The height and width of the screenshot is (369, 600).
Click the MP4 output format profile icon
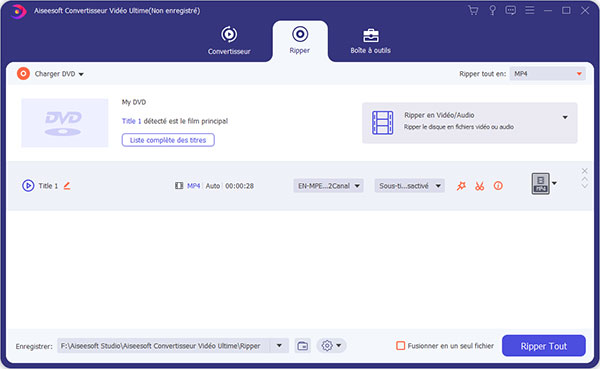pyautogui.click(x=540, y=184)
